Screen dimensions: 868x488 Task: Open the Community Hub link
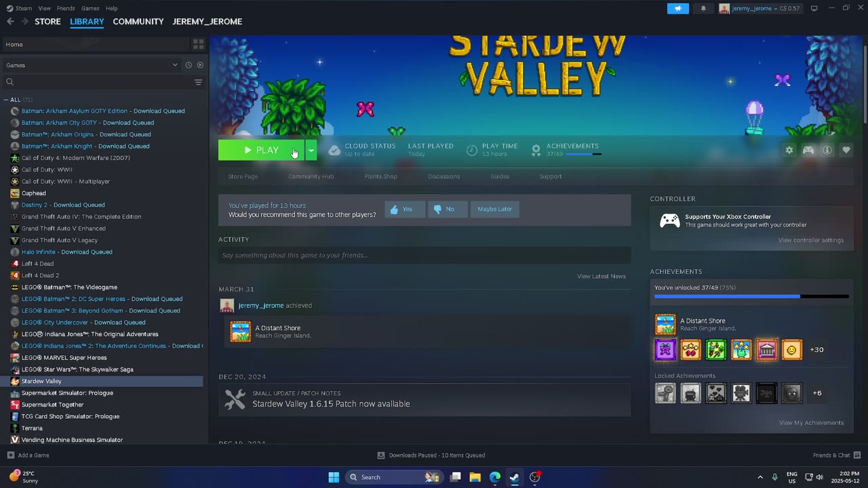click(311, 176)
